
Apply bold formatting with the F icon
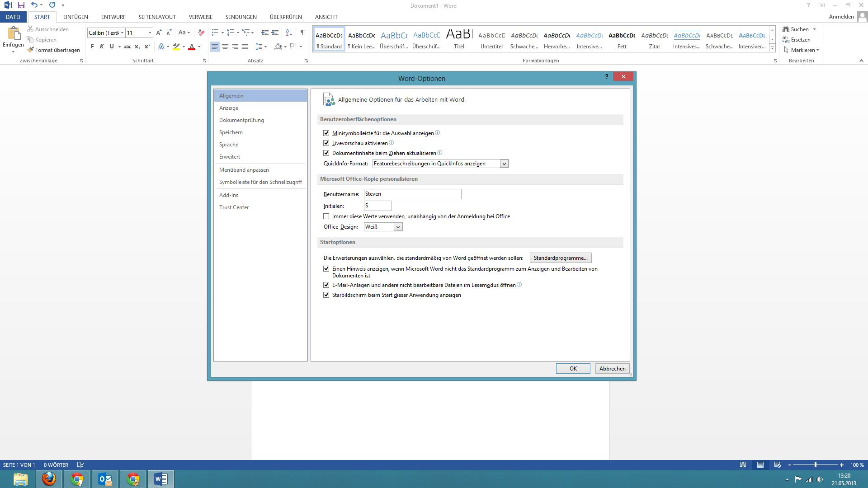92,46
